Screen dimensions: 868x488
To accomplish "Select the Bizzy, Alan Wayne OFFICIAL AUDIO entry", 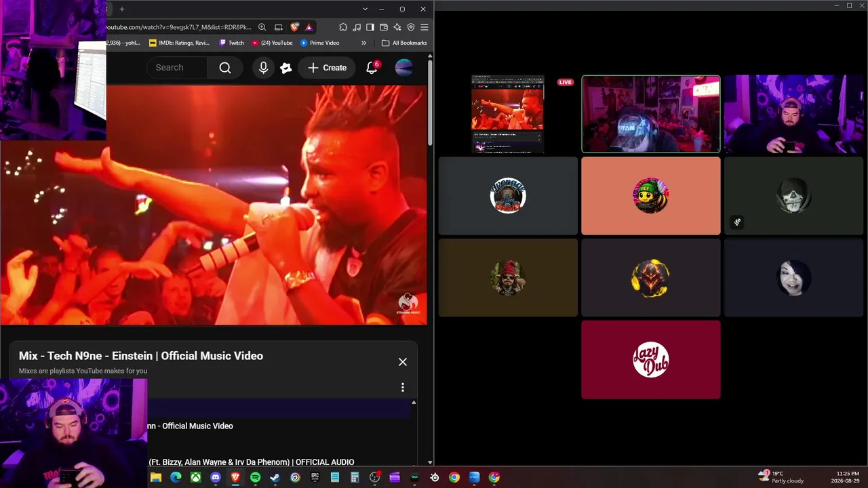I will pos(252,462).
